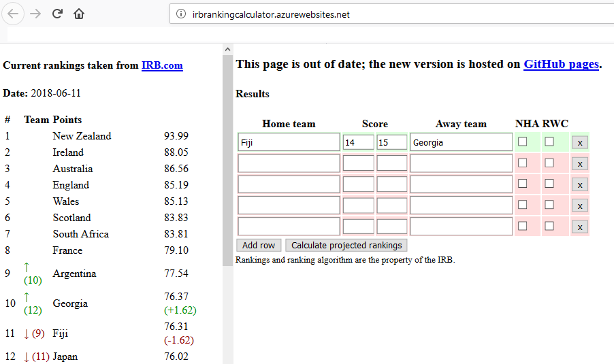Click the green up arrow beside Georgia

point(27,297)
